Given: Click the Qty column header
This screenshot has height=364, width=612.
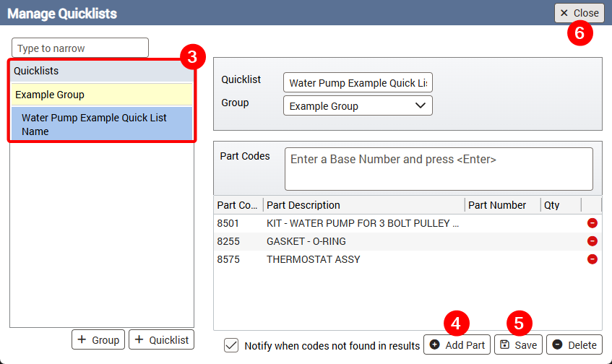Looking at the screenshot, I should click(x=560, y=205).
